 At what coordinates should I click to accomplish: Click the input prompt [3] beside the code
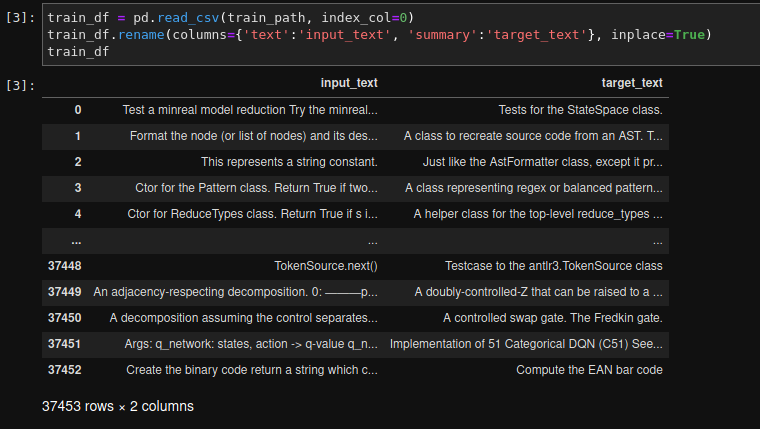coord(20,19)
